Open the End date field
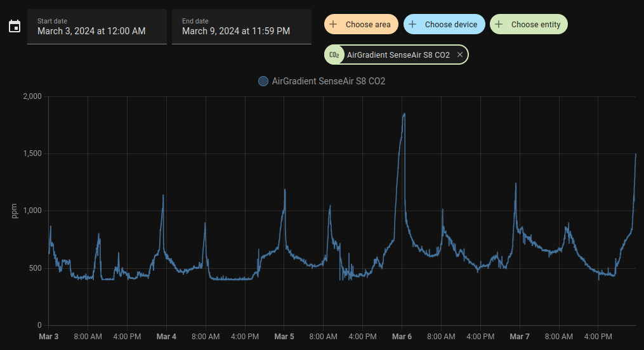Image resolution: width=644 pixels, height=350 pixels. pos(241,27)
